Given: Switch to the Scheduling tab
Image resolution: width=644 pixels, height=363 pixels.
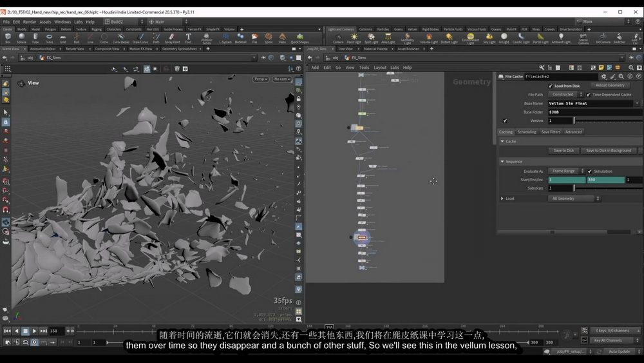Looking at the screenshot, I should [527, 132].
